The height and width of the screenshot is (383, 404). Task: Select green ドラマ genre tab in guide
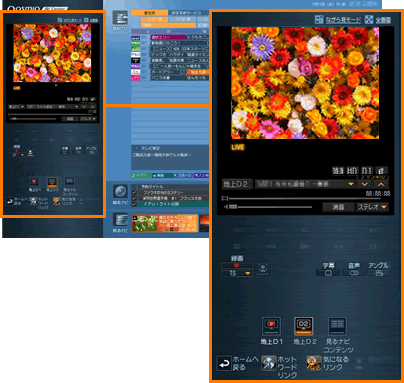coord(141,175)
